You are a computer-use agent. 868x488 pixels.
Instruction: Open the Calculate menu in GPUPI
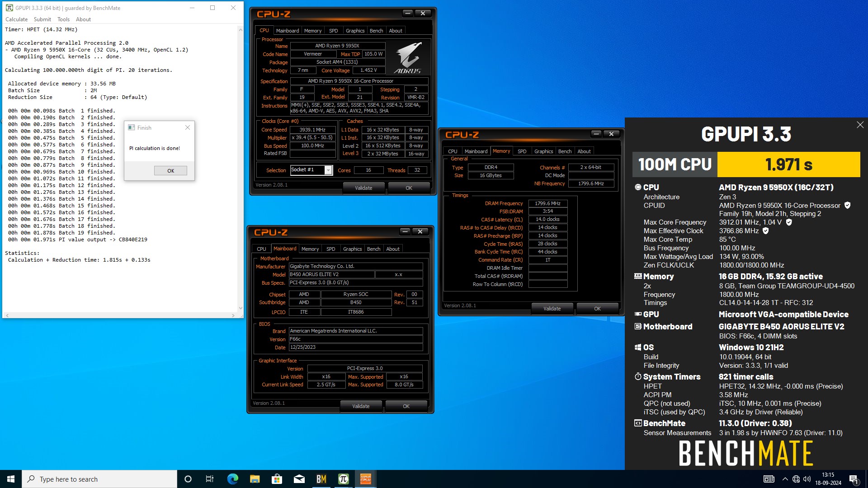pyautogui.click(x=17, y=19)
